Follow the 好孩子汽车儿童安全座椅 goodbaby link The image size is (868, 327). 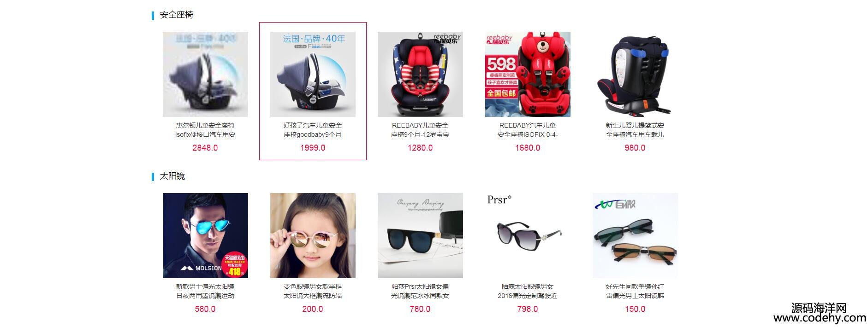313,130
